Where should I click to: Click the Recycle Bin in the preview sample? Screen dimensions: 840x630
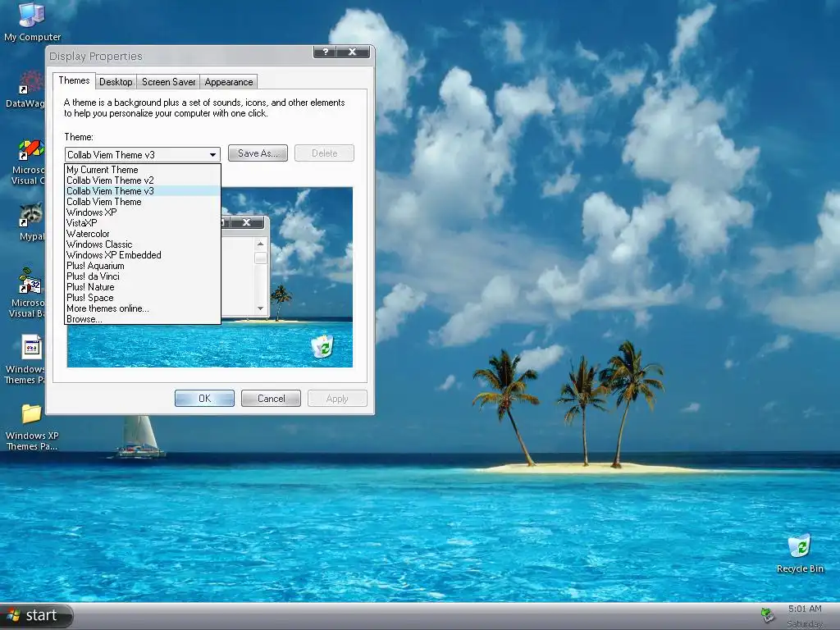click(322, 346)
